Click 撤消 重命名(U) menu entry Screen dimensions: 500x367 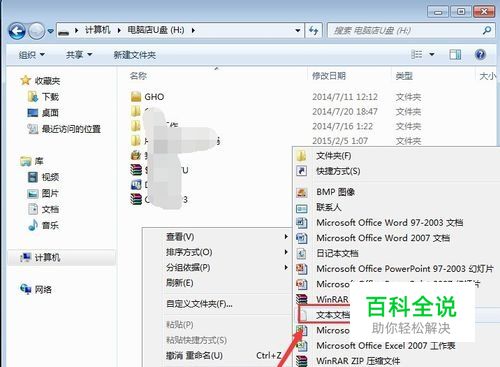[217, 355]
